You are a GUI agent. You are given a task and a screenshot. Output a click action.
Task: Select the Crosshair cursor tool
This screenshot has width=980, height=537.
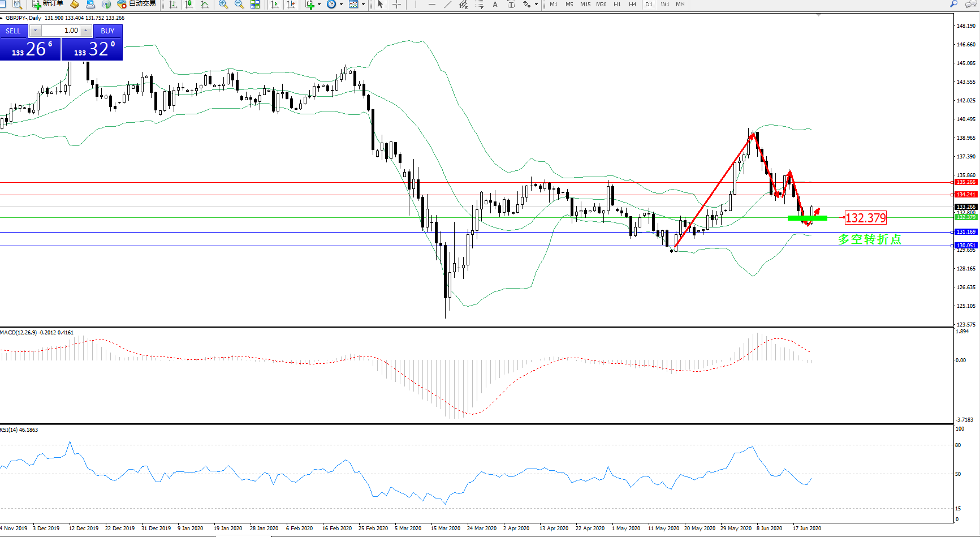(x=397, y=4)
